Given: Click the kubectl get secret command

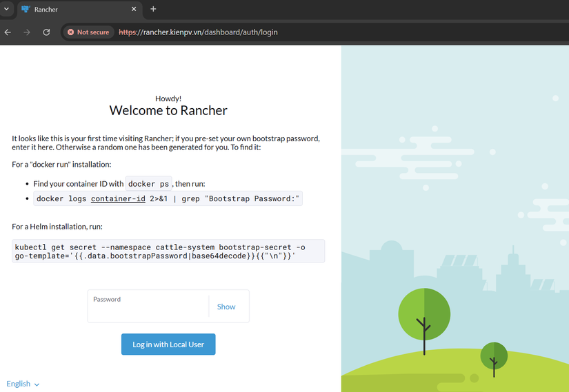Looking at the screenshot, I should [168, 251].
